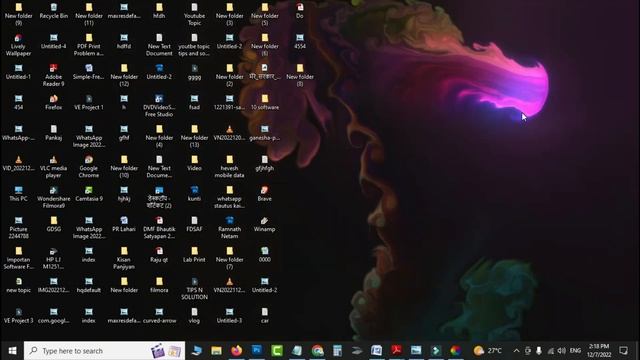This screenshot has width=640, height=360.
Task: Select the kunti document icon
Action: point(194,194)
